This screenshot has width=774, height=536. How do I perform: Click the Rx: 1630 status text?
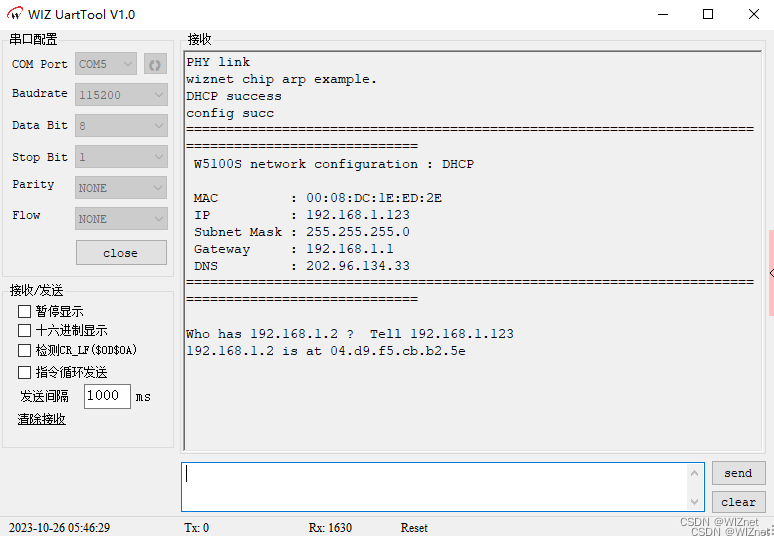[x=330, y=528]
